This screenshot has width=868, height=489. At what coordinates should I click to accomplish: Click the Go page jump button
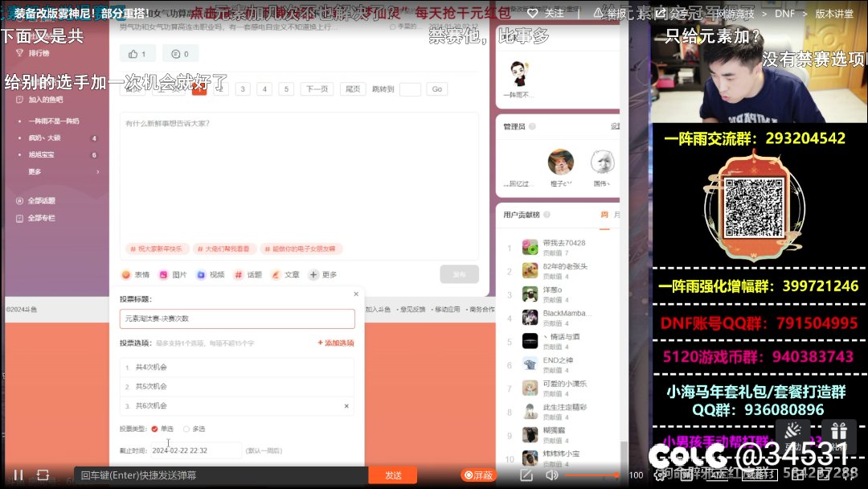436,88
